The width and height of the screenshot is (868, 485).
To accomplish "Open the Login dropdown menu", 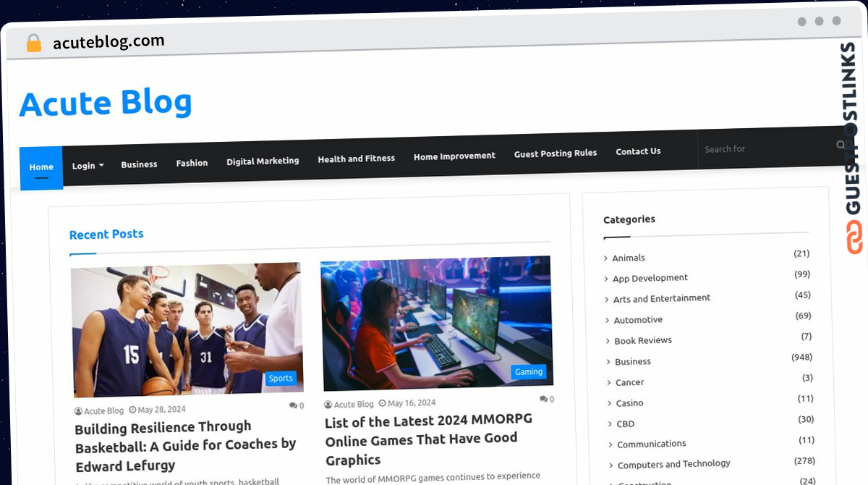I will [x=88, y=166].
